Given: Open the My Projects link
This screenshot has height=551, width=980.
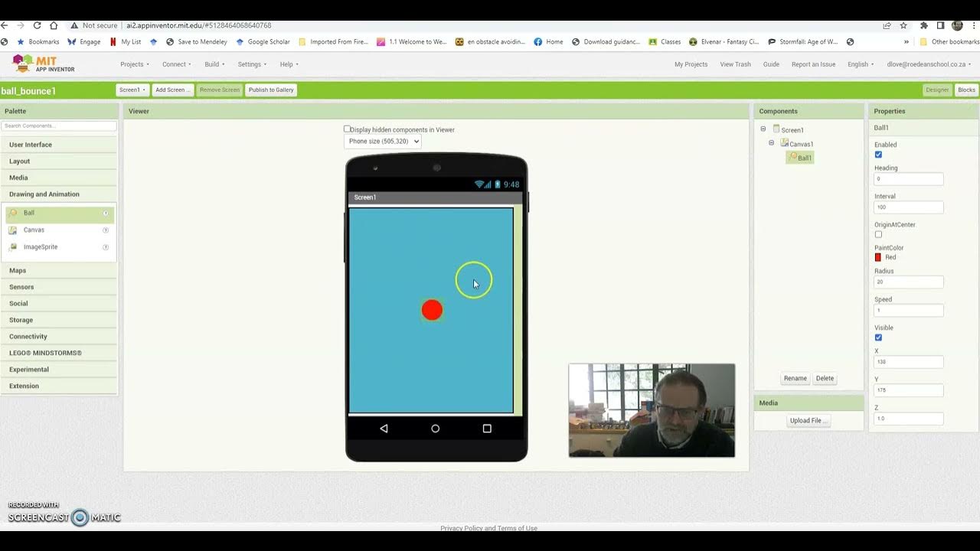Looking at the screenshot, I should coord(691,64).
